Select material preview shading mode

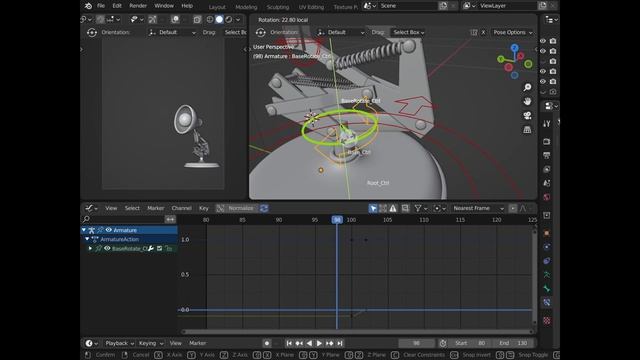[229, 19]
